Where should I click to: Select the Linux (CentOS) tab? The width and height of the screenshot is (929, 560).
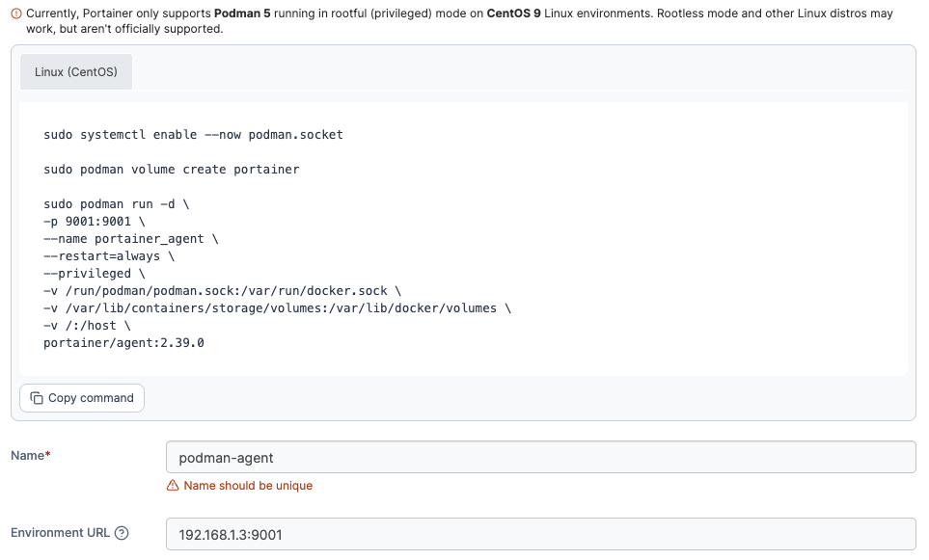(x=76, y=72)
